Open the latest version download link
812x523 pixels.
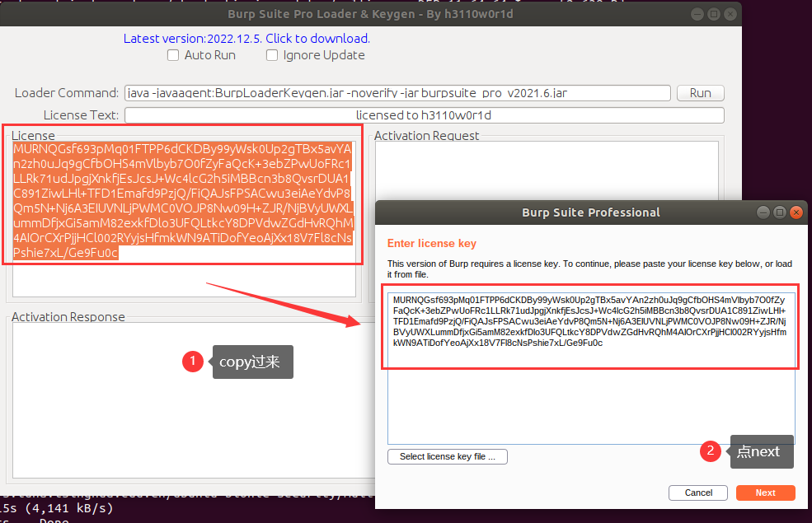click(246, 38)
